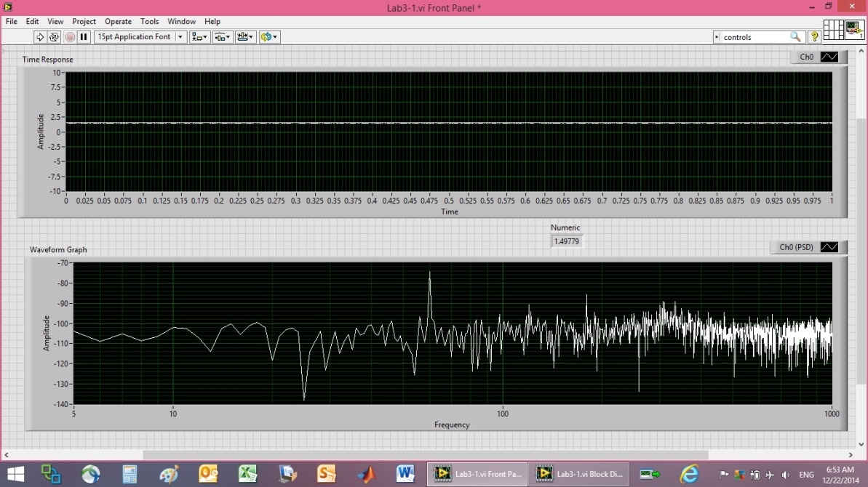Click the magnifier icon in the search box
Image resolution: width=868 pixels, height=487 pixels.
795,36
